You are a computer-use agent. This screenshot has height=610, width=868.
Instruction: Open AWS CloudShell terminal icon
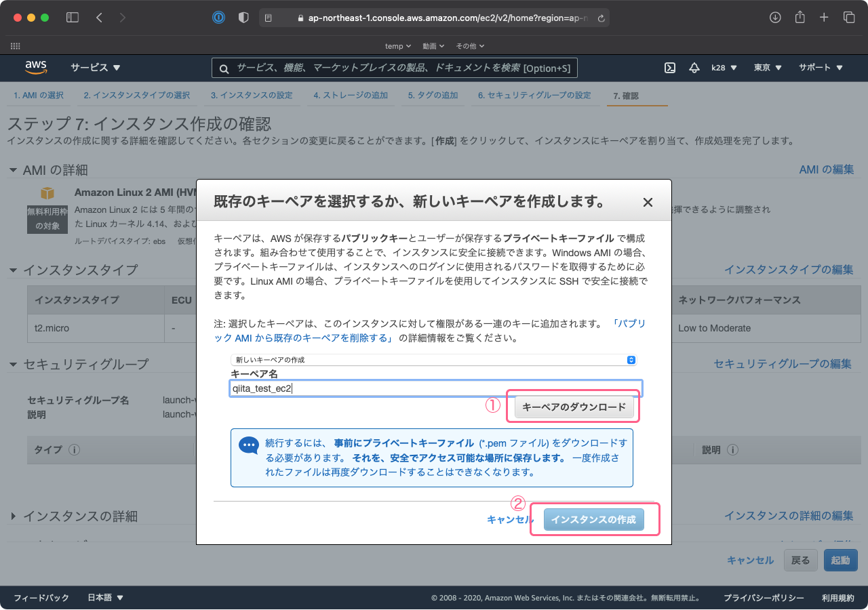point(669,68)
